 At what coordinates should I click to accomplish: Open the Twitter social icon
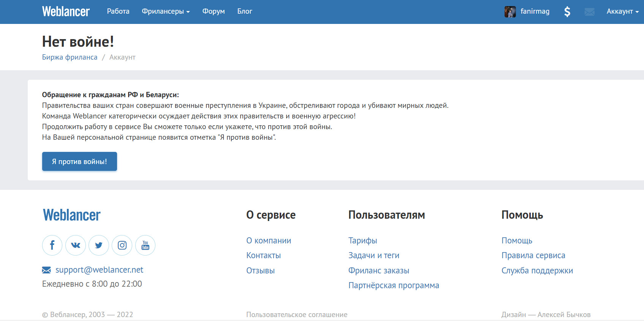[99, 245]
